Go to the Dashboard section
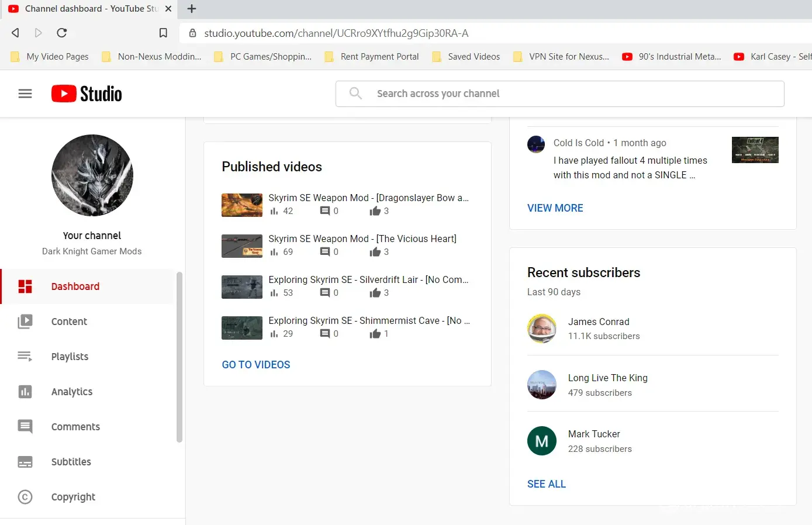The image size is (812, 525). tap(75, 286)
